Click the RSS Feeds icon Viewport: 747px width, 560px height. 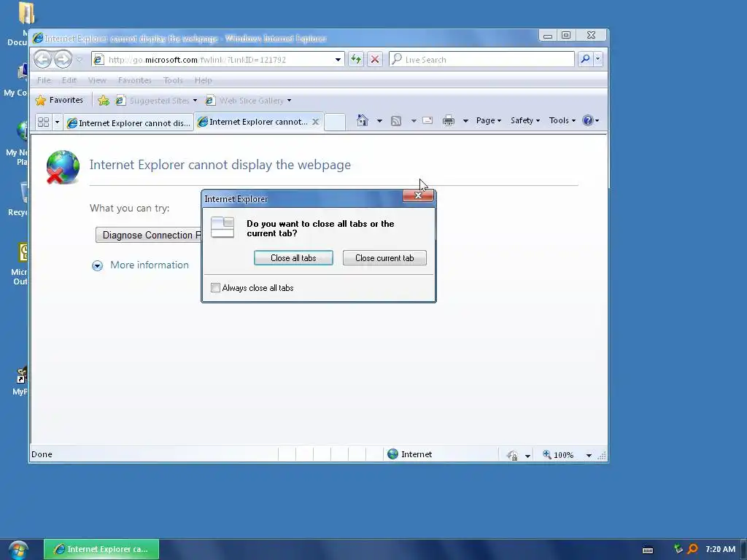pos(396,121)
